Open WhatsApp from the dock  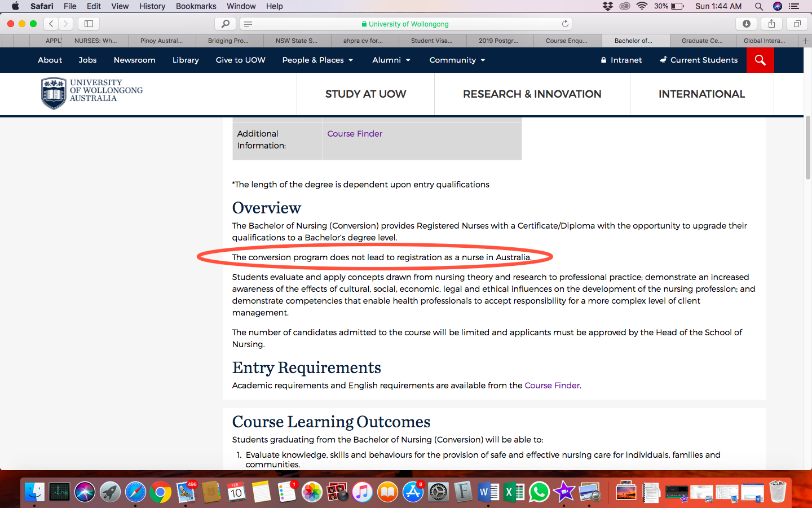pos(539,492)
